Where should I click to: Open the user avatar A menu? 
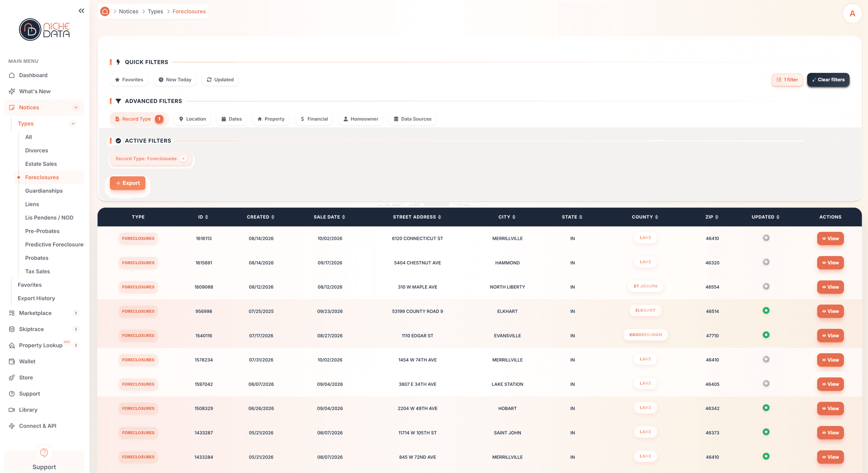pos(852,14)
